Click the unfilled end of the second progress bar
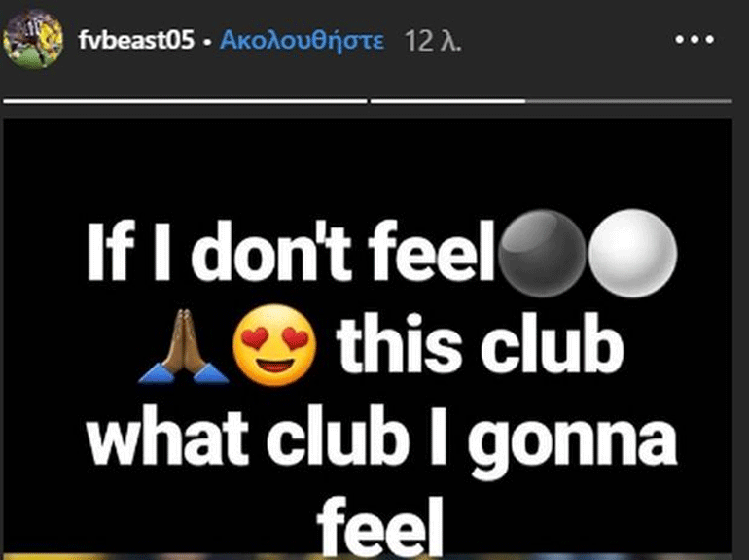This screenshot has width=749, height=560. pos(628,101)
